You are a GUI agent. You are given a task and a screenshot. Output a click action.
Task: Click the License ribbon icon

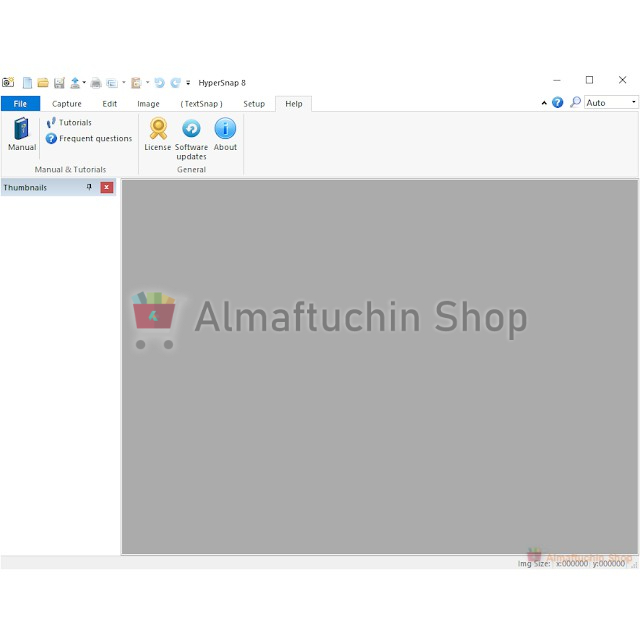pyautogui.click(x=157, y=133)
